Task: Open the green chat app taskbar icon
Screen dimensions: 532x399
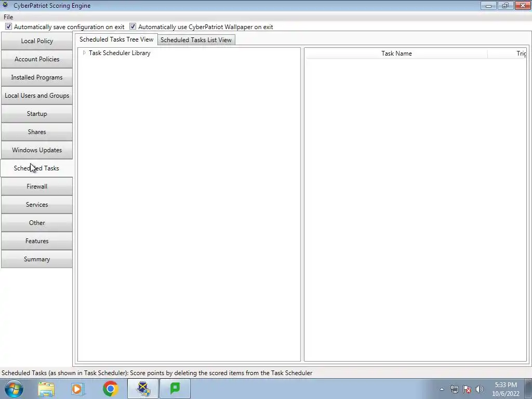Action: click(x=175, y=389)
